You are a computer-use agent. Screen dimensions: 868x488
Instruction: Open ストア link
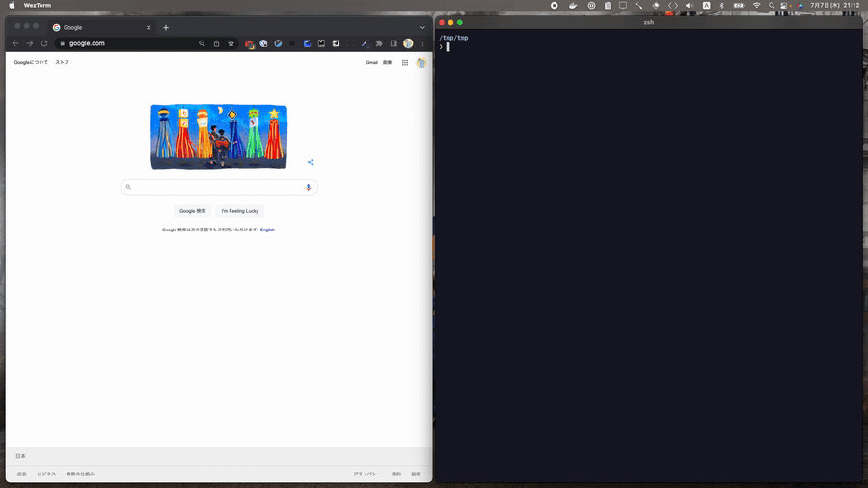pyautogui.click(x=62, y=62)
